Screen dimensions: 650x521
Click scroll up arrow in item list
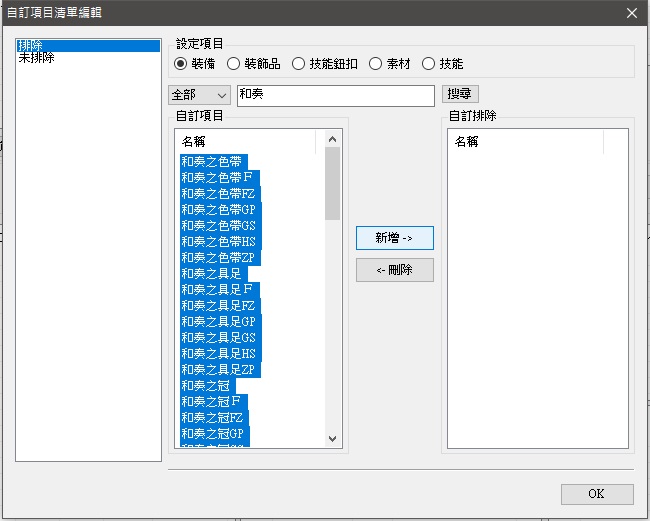pos(332,140)
